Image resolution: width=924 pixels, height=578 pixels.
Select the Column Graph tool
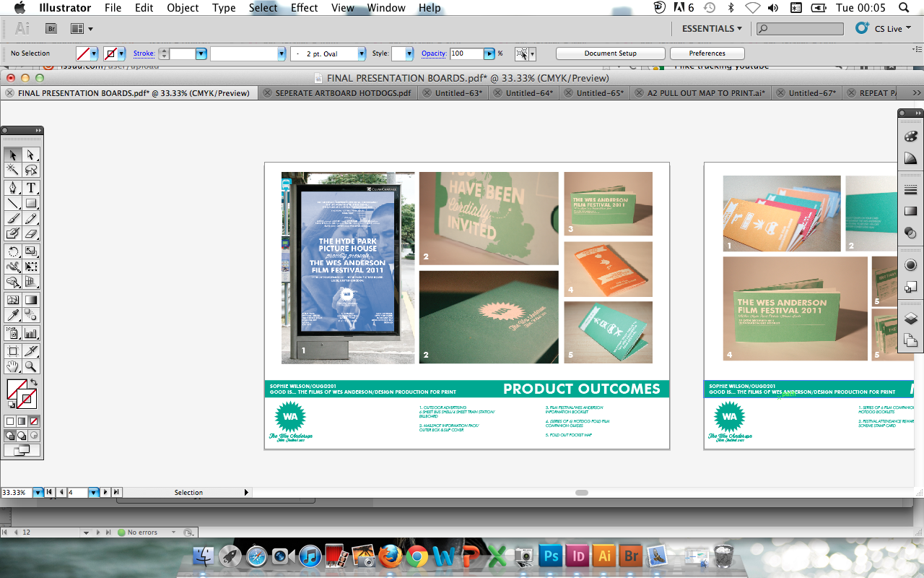[31, 333]
